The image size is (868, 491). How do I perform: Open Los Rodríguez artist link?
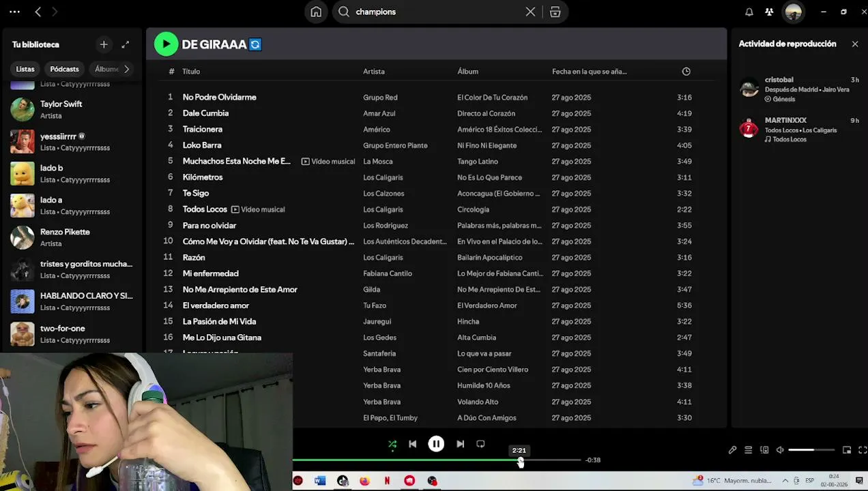click(x=386, y=226)
